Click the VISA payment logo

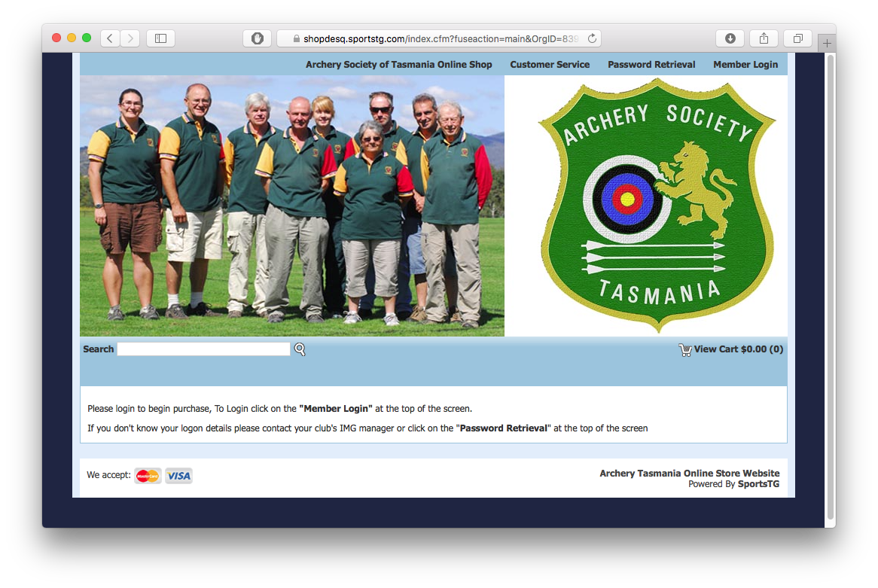click(178, 476)
